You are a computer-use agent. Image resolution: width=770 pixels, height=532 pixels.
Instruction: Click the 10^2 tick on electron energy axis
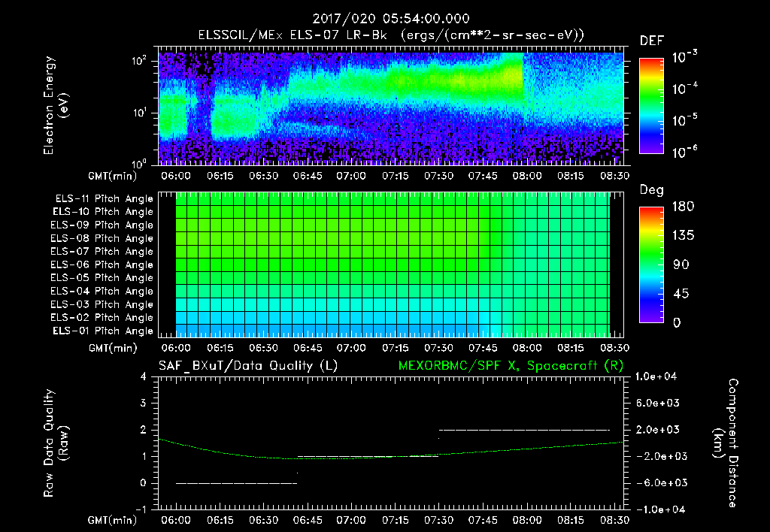(140, 61)
